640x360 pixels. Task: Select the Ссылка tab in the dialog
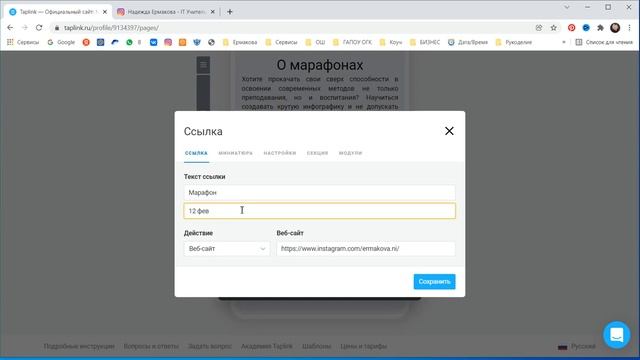(196, 153)
